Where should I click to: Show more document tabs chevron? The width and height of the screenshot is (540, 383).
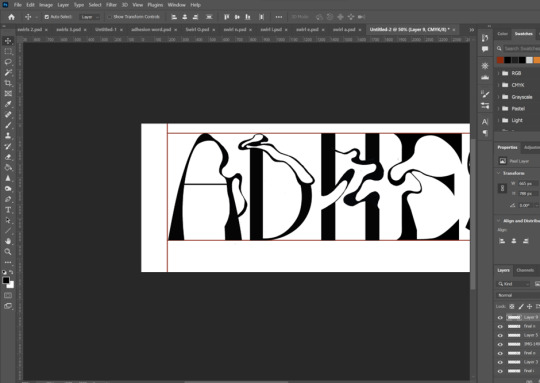(x=472, y=30)
